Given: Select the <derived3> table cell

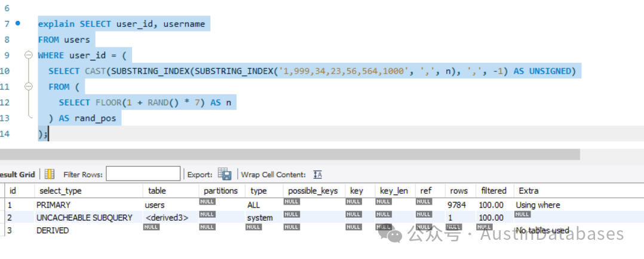Looking at the screenshot, I should tap(166, 218).
